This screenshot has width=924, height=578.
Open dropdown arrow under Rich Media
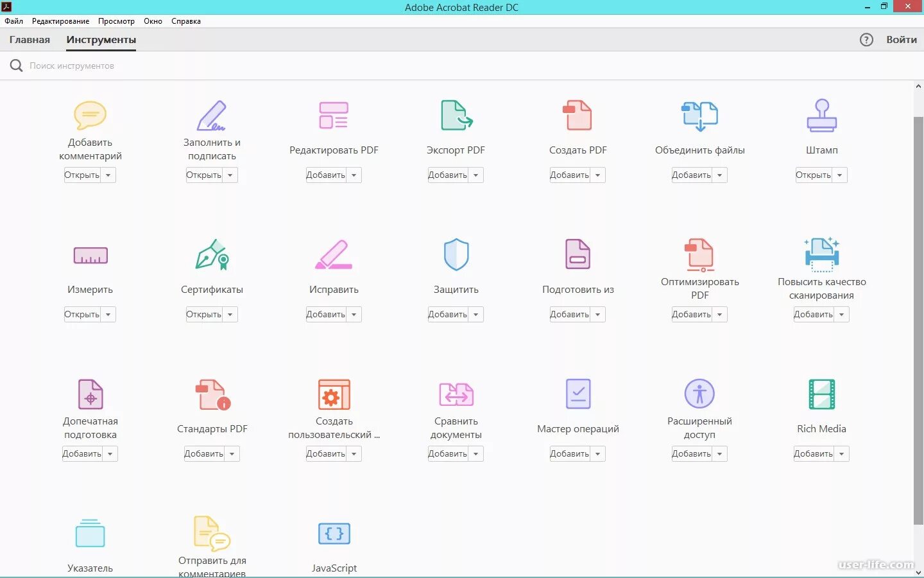point(842,453)
